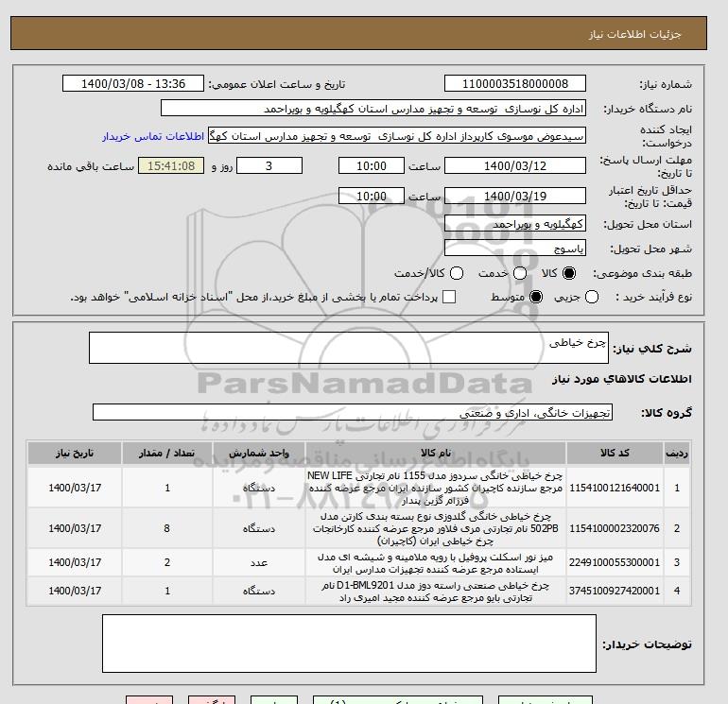Click the public announcement date field 1400/03/08 - 13:36
Viewport: 728px width, 704px height.
[x=132, y=83]
